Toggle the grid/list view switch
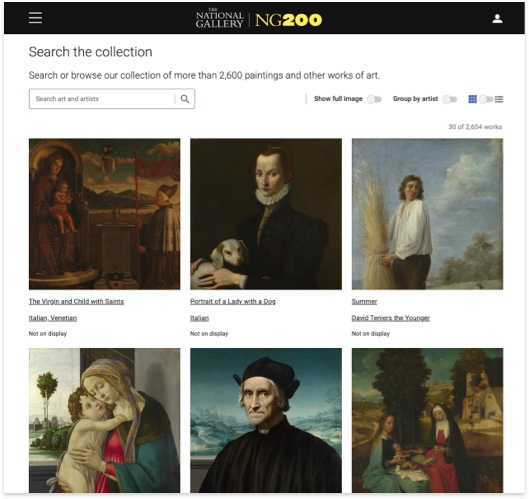The height and width of the screenshot is (499, 529). point(486,99)
